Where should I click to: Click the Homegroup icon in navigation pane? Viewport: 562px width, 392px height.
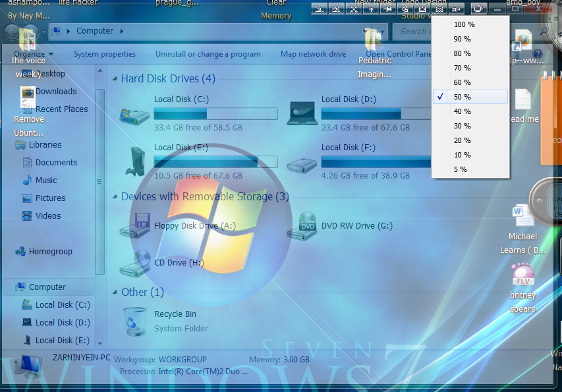pyautogui.click(x=20, y=252)
